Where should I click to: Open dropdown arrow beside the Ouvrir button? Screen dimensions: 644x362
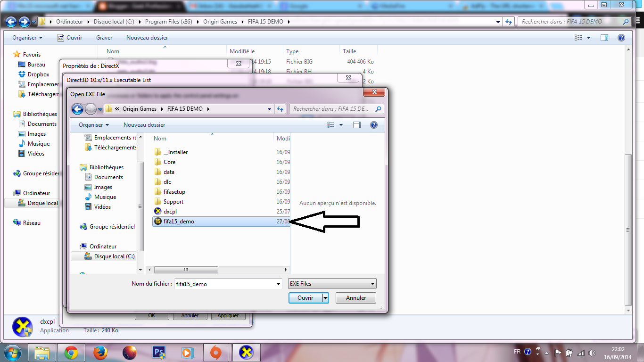pyautogui.click(x=325, y=298)
